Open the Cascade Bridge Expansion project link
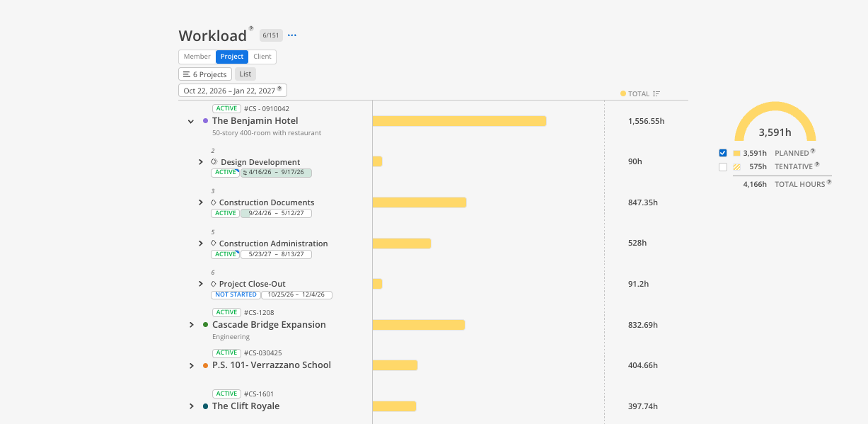The width and height of the screenshot is (868, 424). [x=269, y=325]
